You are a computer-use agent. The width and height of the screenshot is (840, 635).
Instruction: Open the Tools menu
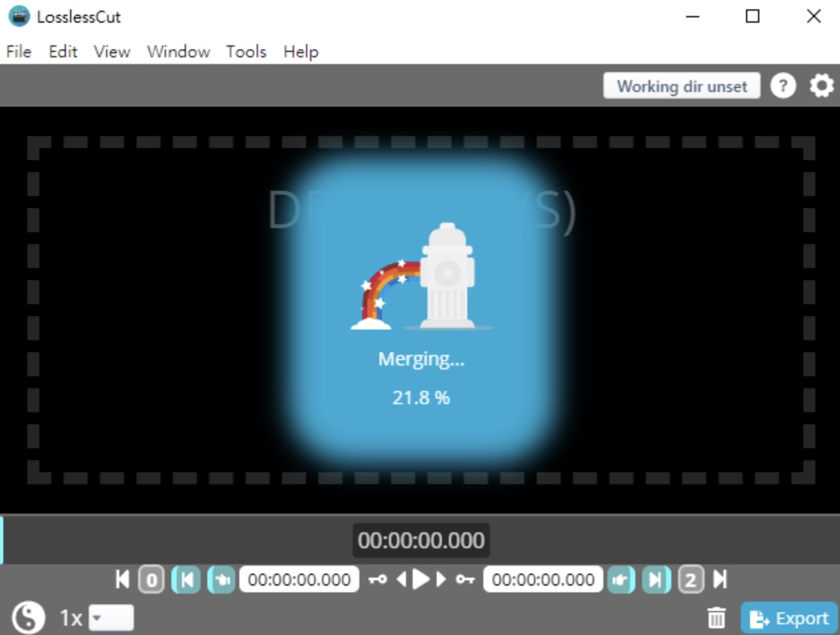[246, 51]
